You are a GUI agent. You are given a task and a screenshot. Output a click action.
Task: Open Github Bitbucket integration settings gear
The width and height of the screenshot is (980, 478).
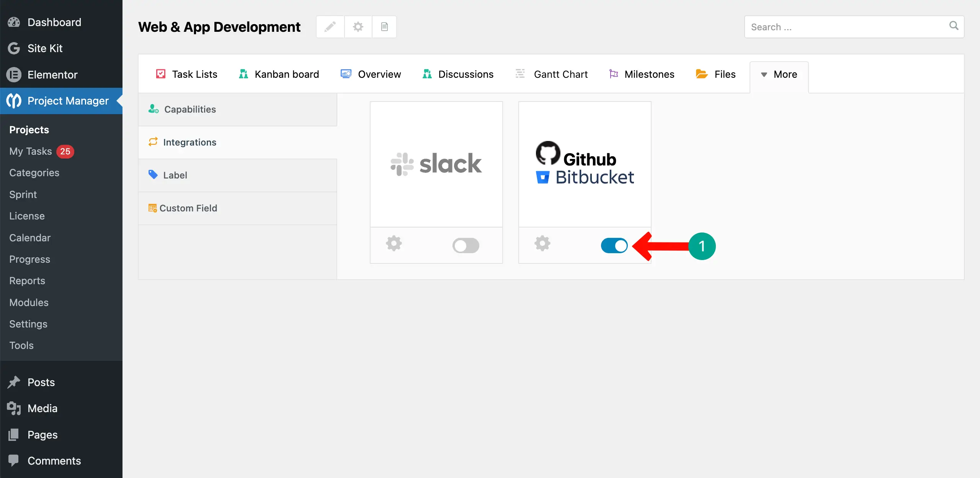coord(542,243)
